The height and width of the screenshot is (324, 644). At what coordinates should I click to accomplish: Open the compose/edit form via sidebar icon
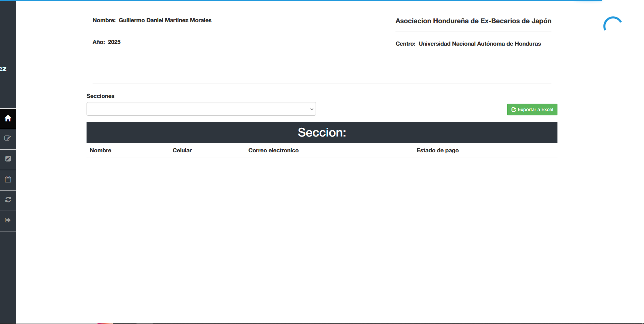[8, 139]
